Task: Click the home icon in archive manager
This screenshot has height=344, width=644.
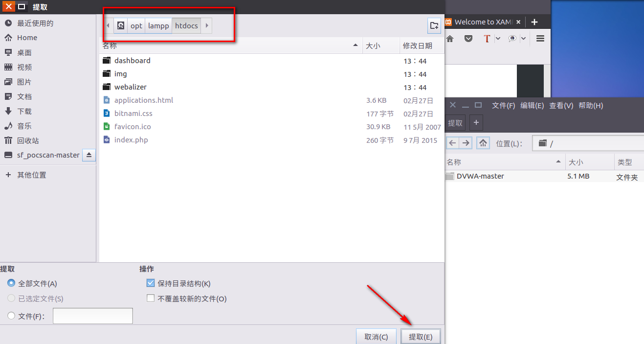Action: [x=483, y=143]
